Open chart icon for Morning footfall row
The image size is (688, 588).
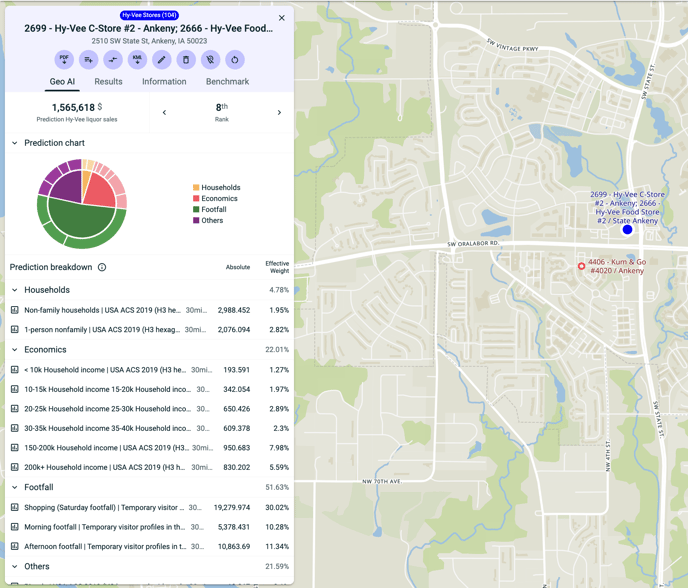point(14,527)
